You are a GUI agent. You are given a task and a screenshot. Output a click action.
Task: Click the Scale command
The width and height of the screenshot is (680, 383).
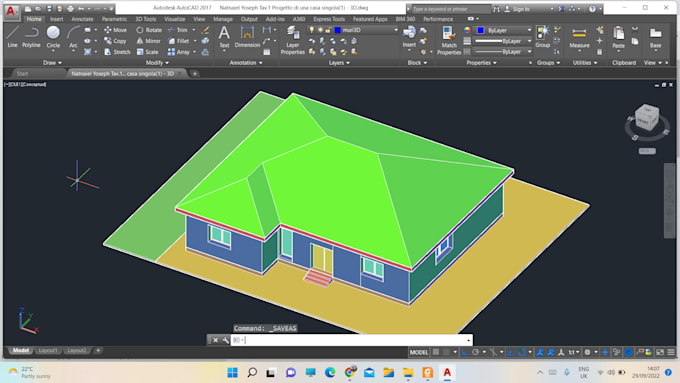pyautogui.click(x=147, y=52)
